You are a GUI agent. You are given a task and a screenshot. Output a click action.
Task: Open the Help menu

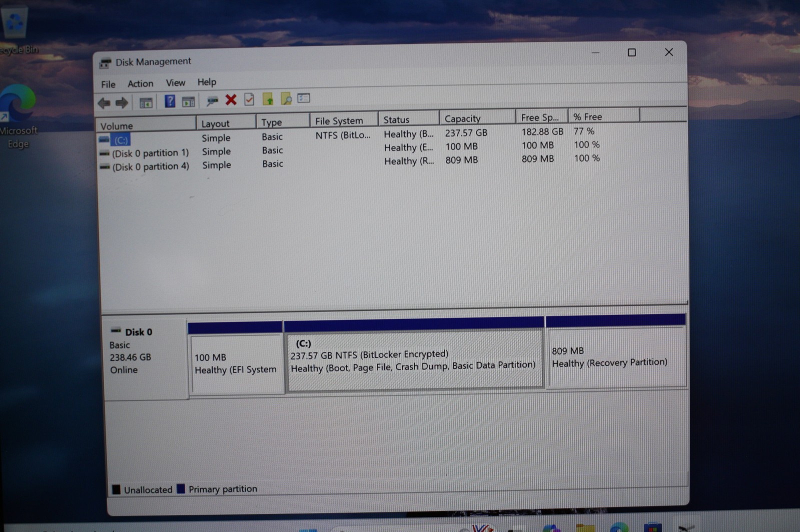(207, 82)
